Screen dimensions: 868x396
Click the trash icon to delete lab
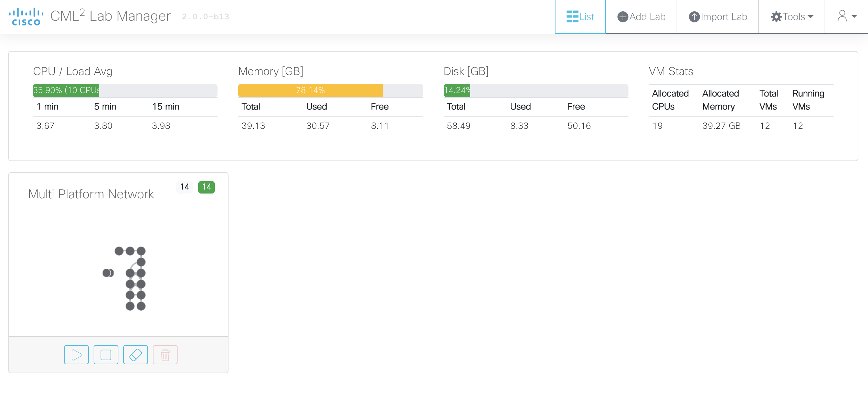pyautogui.click(x=165, y=355)
